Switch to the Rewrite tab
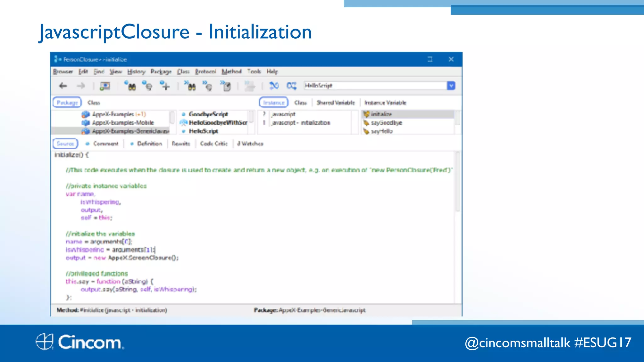The width and height of the screenshot is (644, 362). (x=181, y=144)
